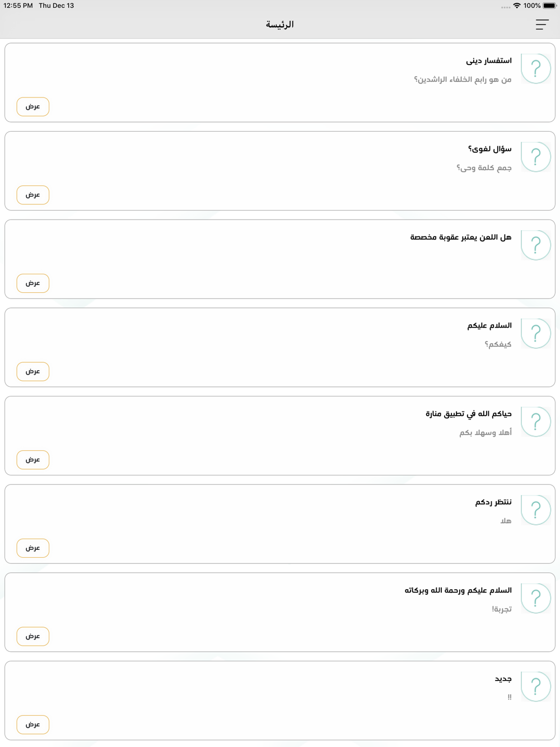Tap question icon beside هل اللعن يعتبر
The image size is (560, 747).
[535, 245]
